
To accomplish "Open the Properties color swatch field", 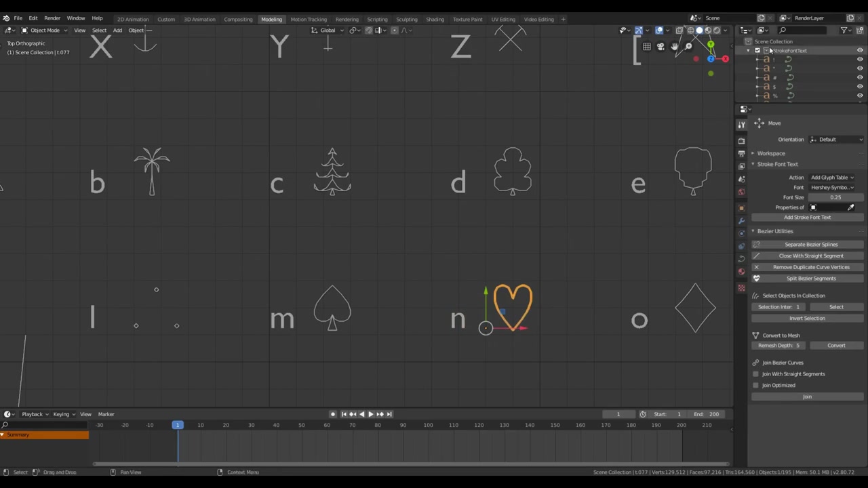I will coord(813,207).
